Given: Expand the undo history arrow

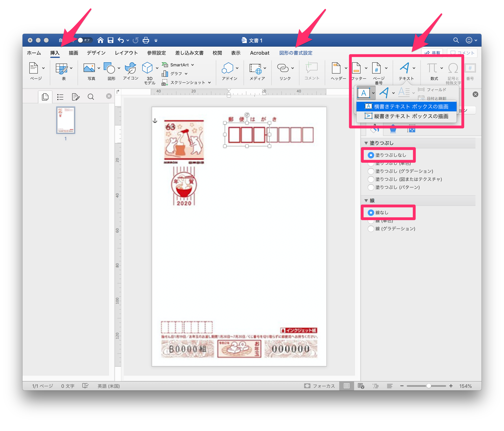Looking at the screenshot, I should coord(128,40).
